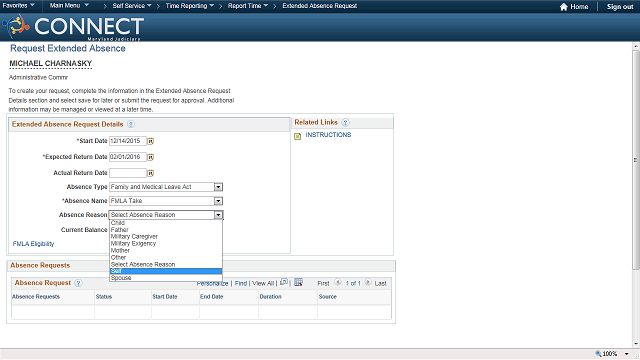Open the INSTRUCTIONS link

click(x=328, y=135)
